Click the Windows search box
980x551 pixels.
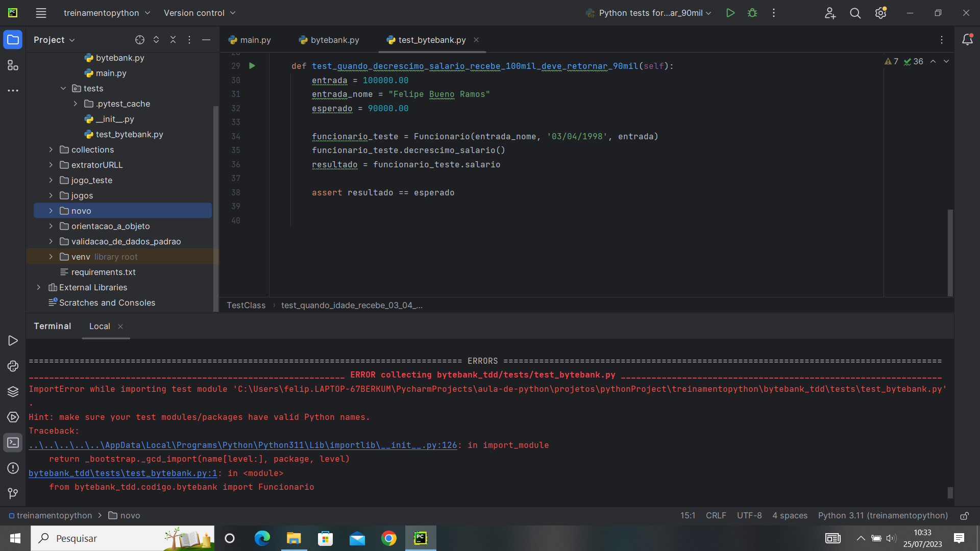click(x=122, y=538)
